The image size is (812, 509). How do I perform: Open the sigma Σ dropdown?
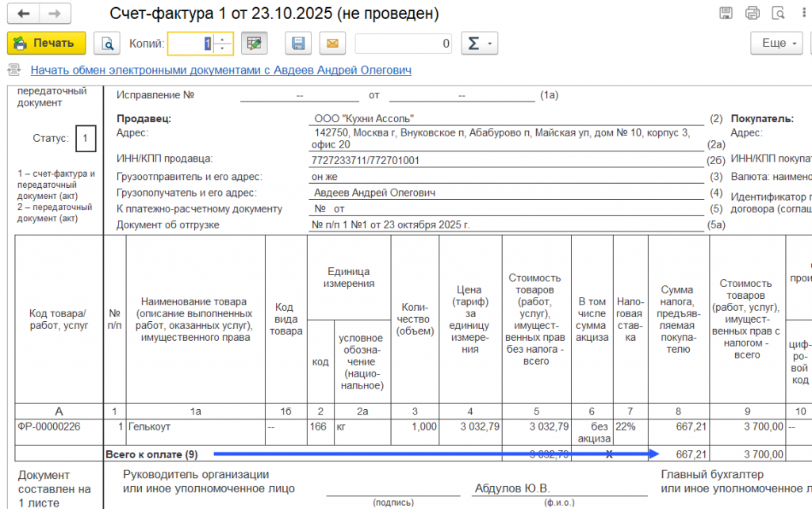tap(480, 44)
